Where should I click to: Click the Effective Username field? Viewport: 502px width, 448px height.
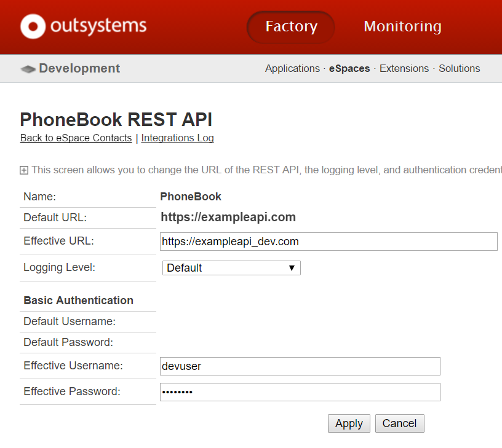point(299,366)
